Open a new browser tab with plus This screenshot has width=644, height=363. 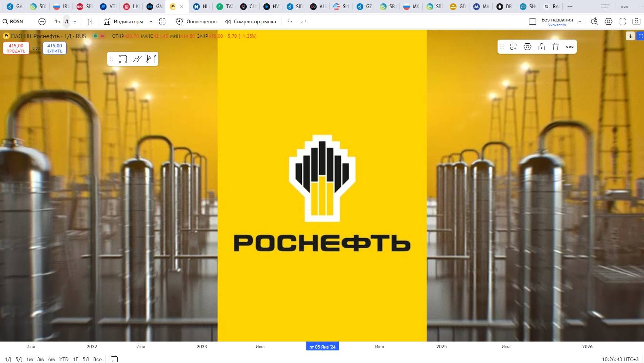tap(570, 6)
